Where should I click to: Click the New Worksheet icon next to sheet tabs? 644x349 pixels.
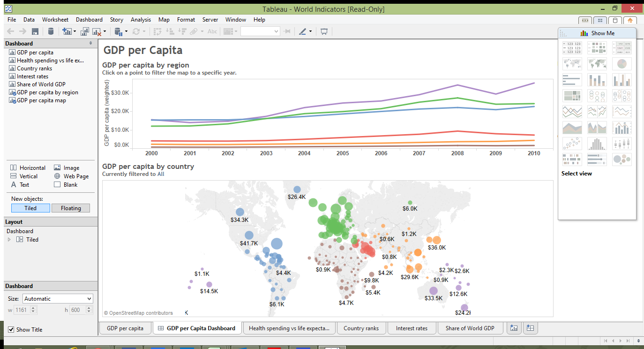click(514, 328)
